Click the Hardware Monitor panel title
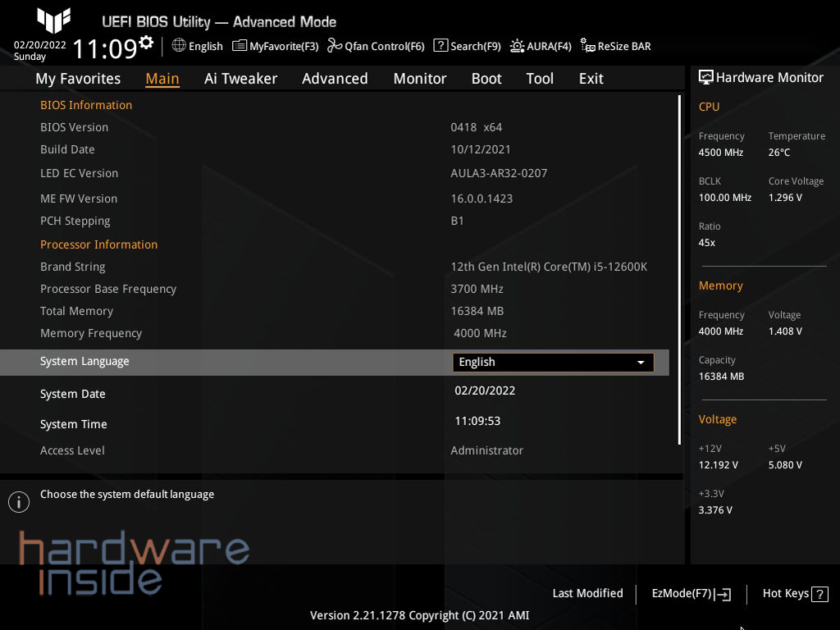Screen dimensions: 840x630 point(769,78)
